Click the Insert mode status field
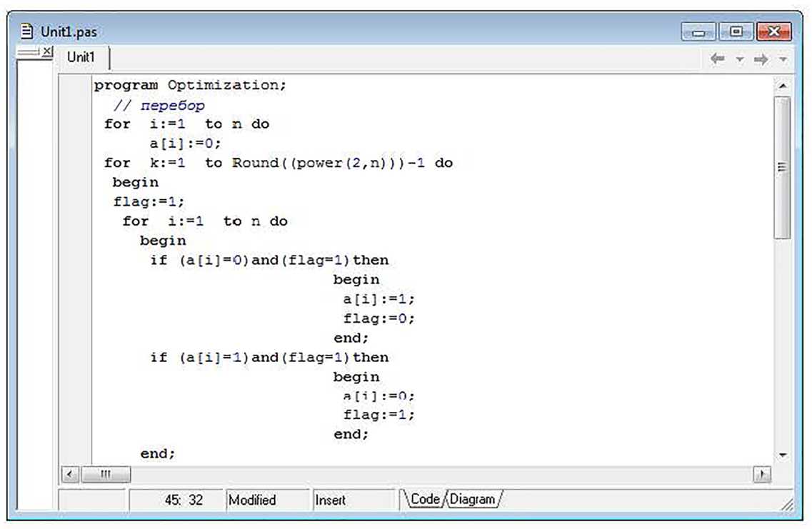Screen dimensions: 812x529 pos(355,500)
